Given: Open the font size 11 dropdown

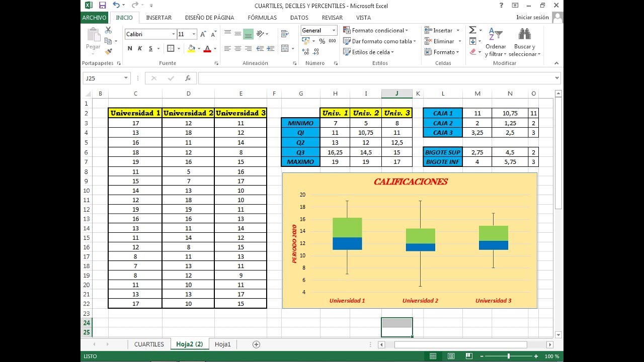Looking at the screenshot, I should pos(195,34).
